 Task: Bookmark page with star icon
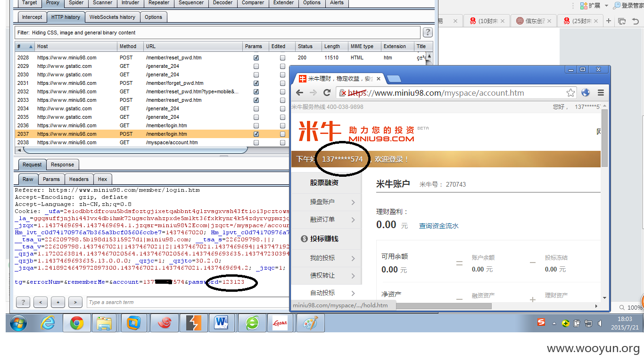(x=570, y=93)
